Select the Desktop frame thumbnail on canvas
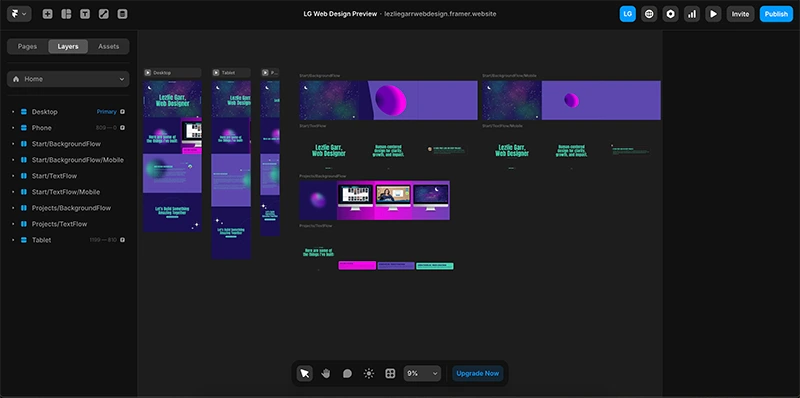Image resolution: width=800 pixels, height=398 pixels. 172,156
